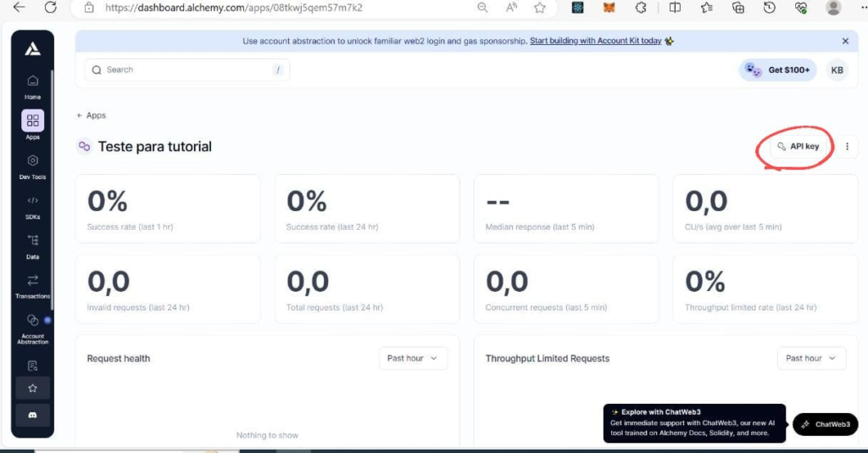
Task: Click the document search icon in the sidebar
Action: [x=33, y=366]
